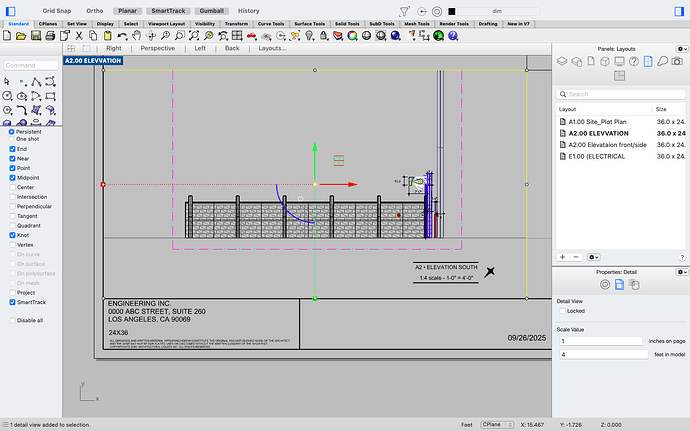The image size is (690, 431).
Task: Click the Print icon in toolbar
Action: point(49,36)
